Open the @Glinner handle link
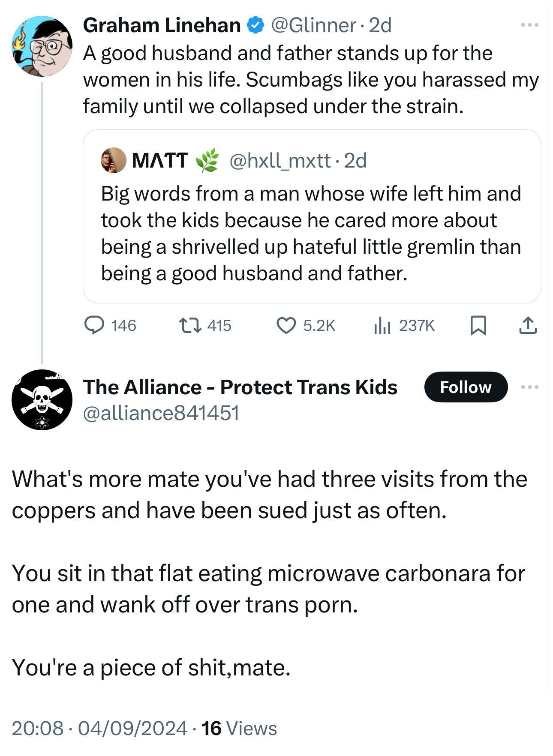Image resolution: width=553 pixels, height=756 pixels. click(313, 26)
